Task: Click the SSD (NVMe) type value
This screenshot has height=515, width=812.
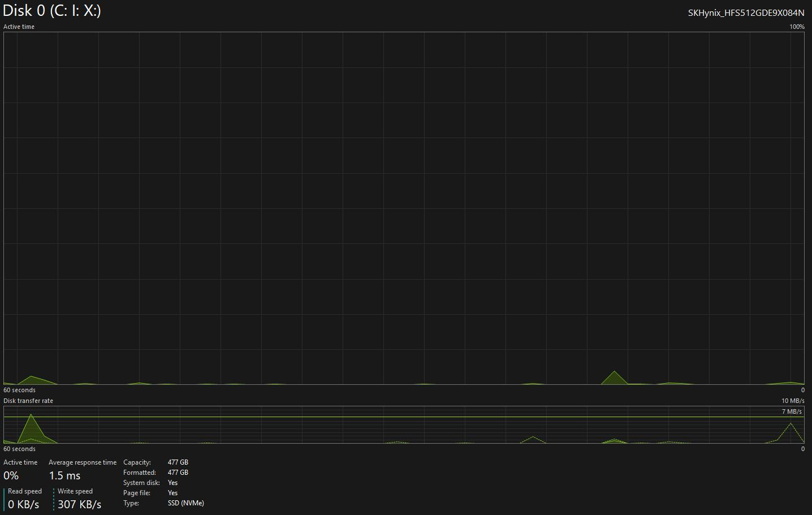Action: (x=186, y=503)
